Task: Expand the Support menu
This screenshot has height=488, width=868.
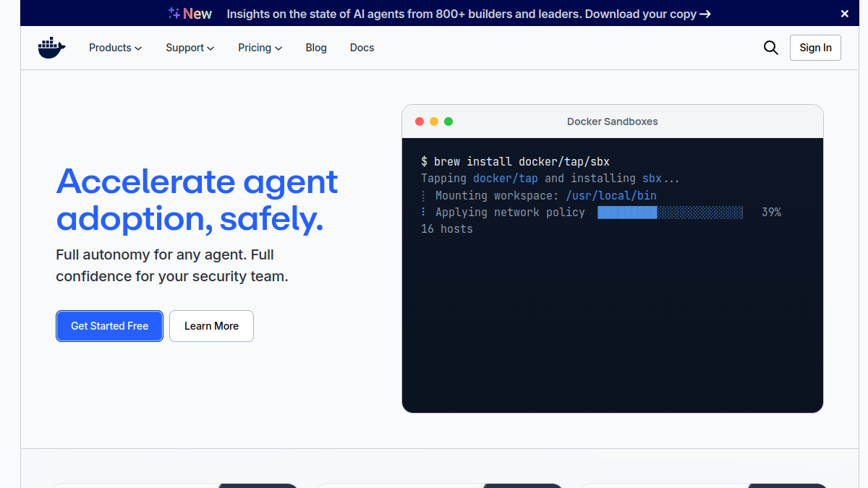Action: tap(190, 48)
